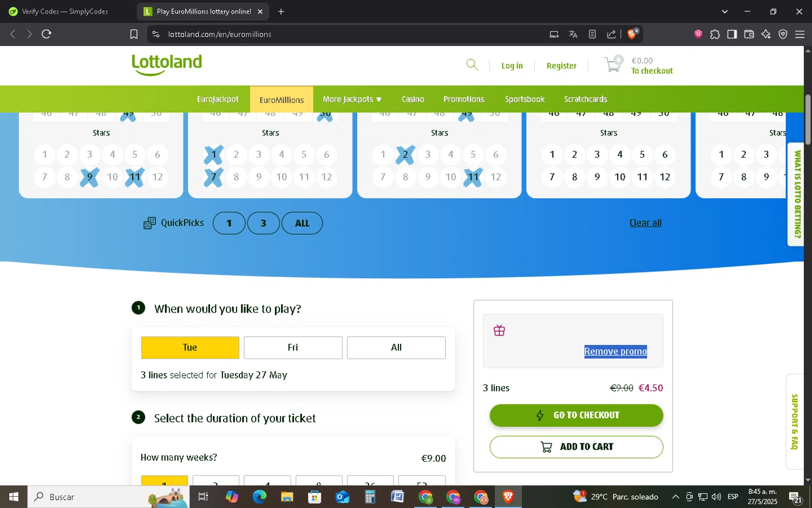The width and height of the screenshot is (812, 508).
Task: Select star 10 in fourth ticket
Action: (620, 177)
